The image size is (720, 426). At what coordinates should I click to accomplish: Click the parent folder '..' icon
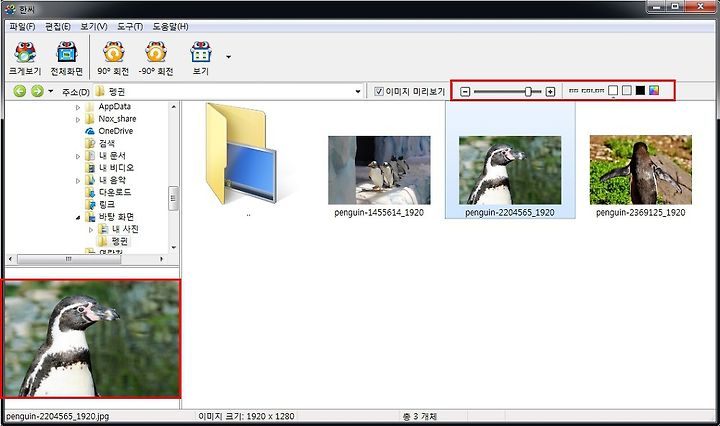click(242, 155)
